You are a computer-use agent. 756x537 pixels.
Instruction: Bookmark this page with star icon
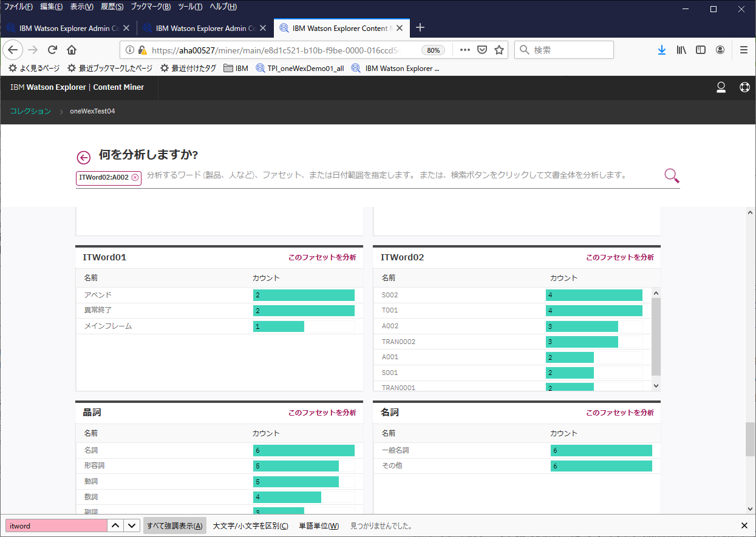tap(499, 50)
